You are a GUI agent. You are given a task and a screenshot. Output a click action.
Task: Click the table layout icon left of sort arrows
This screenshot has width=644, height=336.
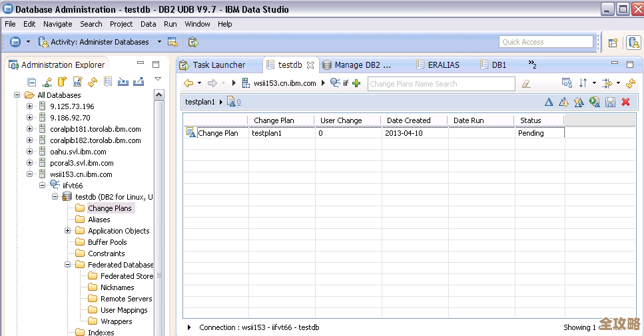click(x=567, y=83)
